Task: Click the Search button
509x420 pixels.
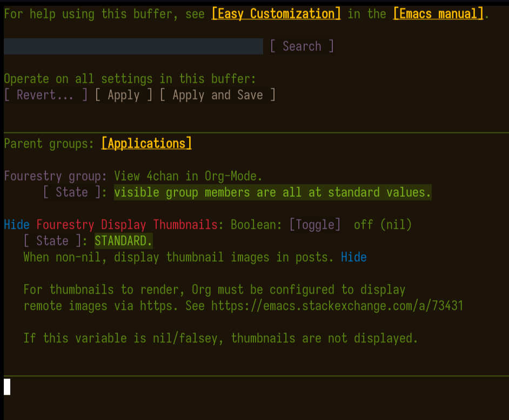Action: (x=302, y=46)
